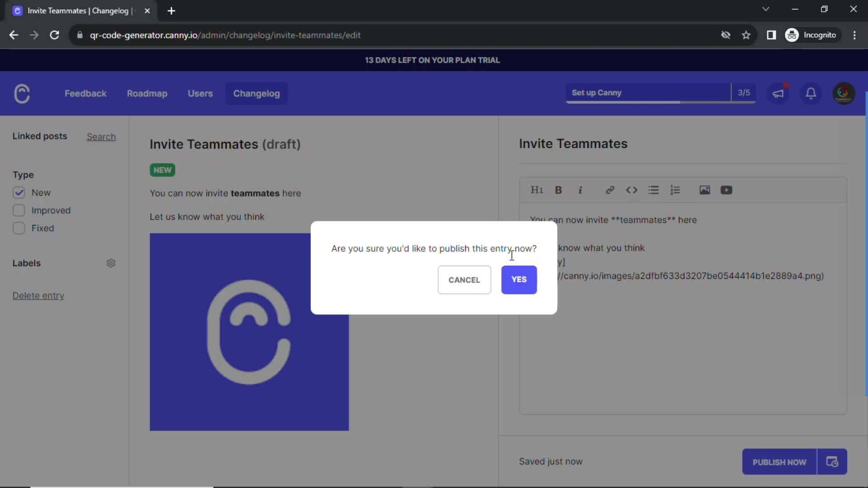Embed a YouTube video
The width and height of the screenshot is (868, 488).
(726, 190)
